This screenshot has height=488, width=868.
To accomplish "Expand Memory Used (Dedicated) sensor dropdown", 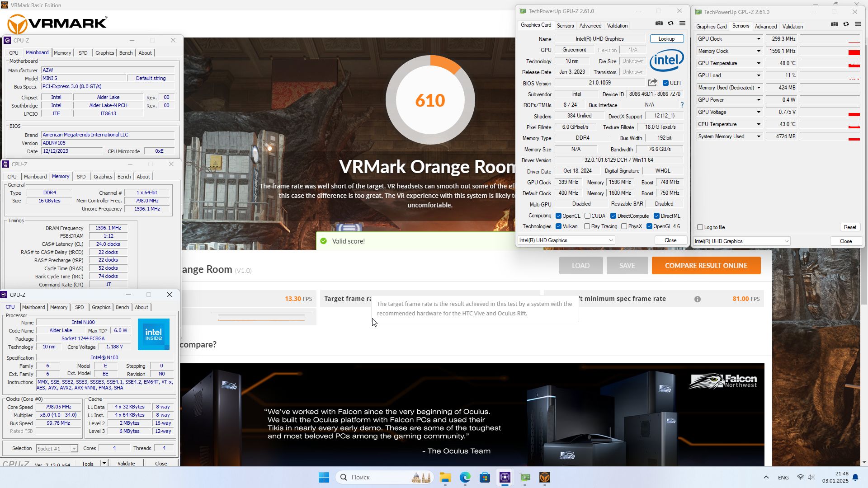I will (759, 88).
